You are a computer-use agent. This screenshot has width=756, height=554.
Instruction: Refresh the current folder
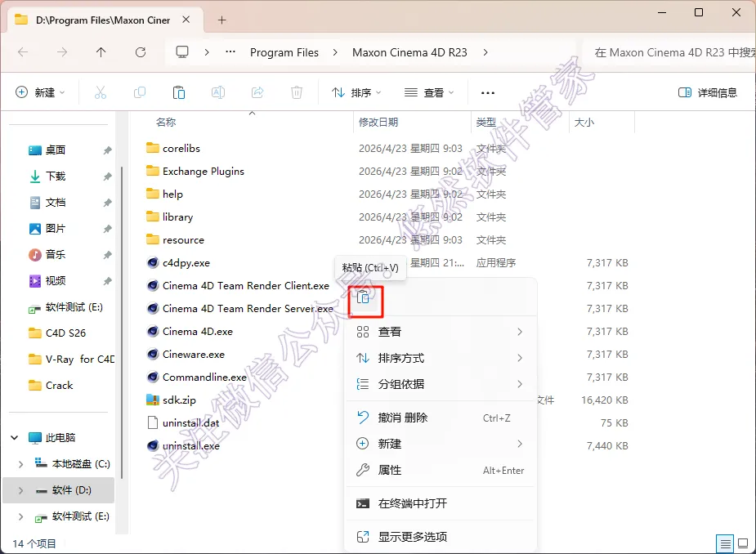click(x=141, y=52)
